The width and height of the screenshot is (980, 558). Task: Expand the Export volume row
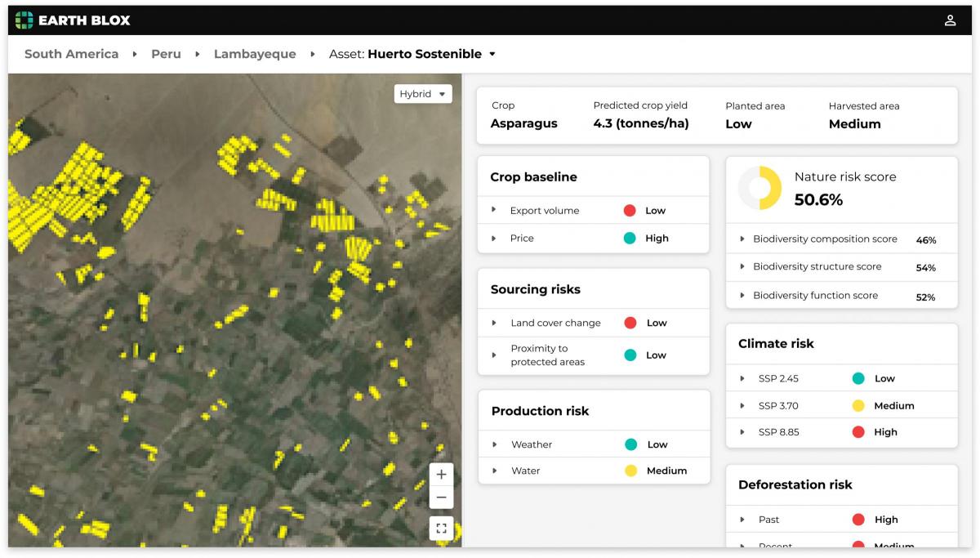(494, 210)
